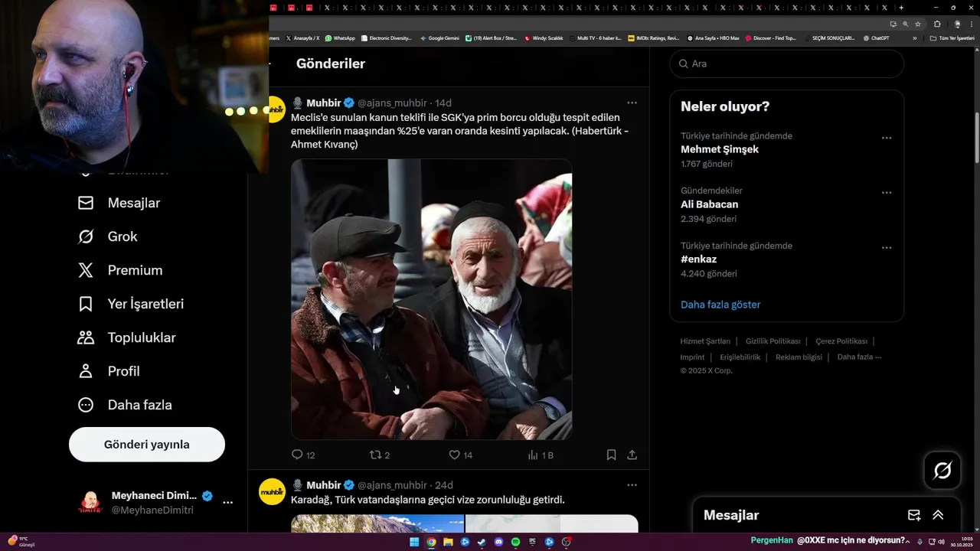
Task: Open Google Gemini bookmark
Action: 439,38
